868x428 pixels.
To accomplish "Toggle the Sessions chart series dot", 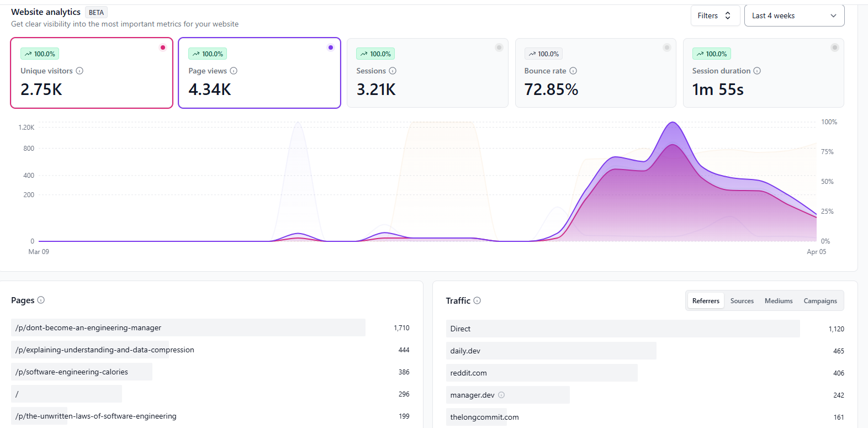I will point(499,47).
